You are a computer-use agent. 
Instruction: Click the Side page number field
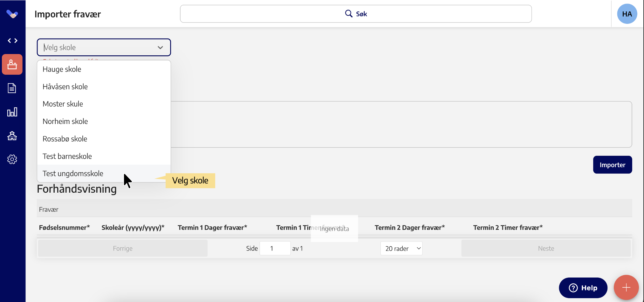pos(275,248)
